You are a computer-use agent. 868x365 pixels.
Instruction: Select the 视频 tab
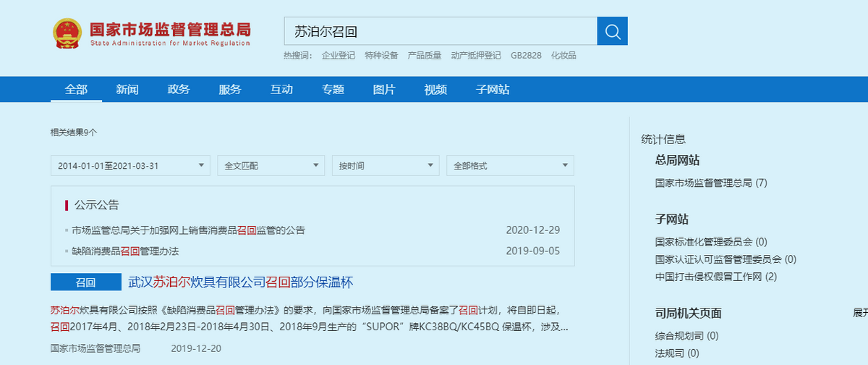[x=435, y=90]
